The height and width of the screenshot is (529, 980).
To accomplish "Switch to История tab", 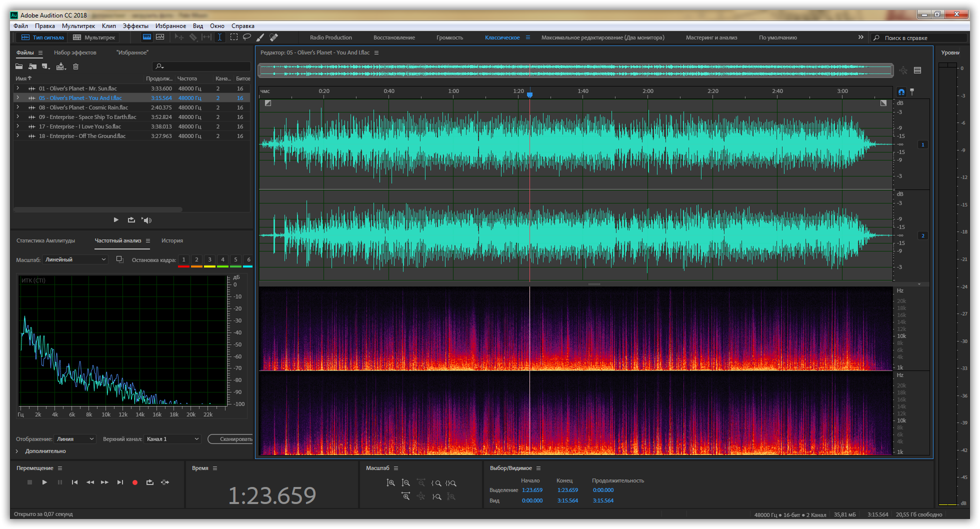I will coord(172,240).
